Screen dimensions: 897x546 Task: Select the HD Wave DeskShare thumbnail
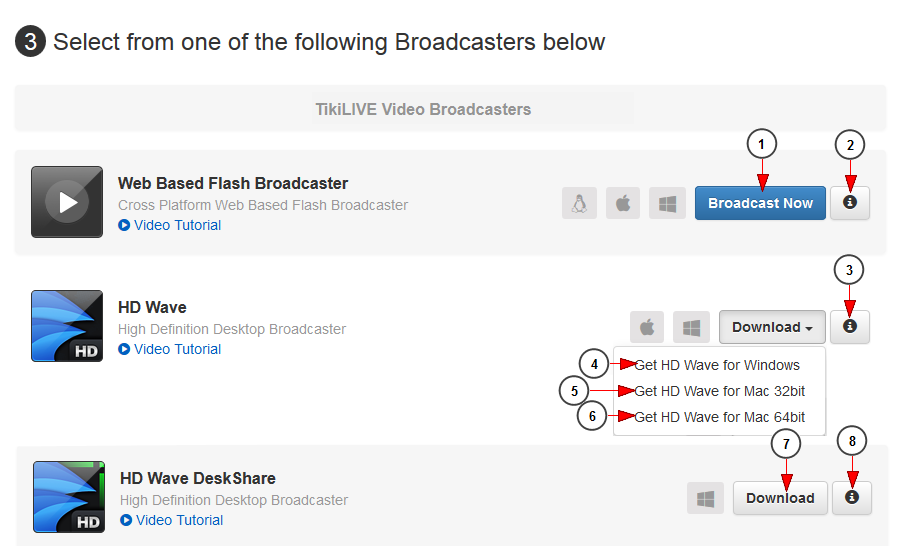pos(69,497)
